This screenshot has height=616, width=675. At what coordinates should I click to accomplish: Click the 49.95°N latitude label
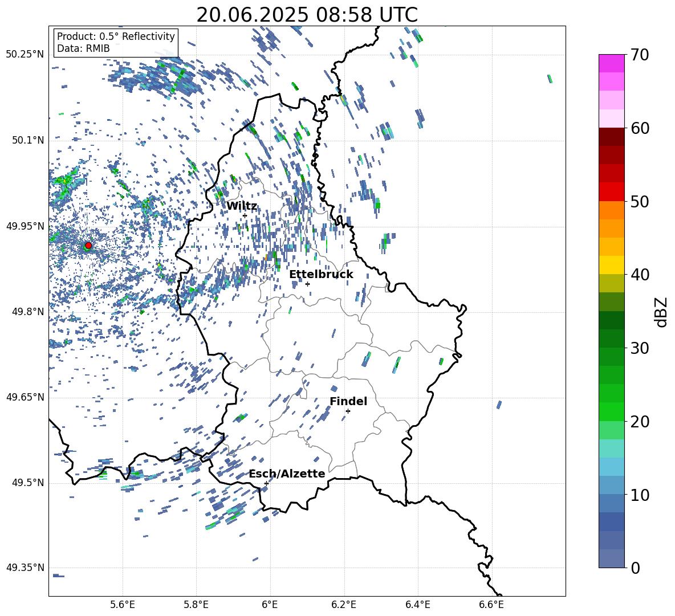pyautogui.click(x=25, y=226)
